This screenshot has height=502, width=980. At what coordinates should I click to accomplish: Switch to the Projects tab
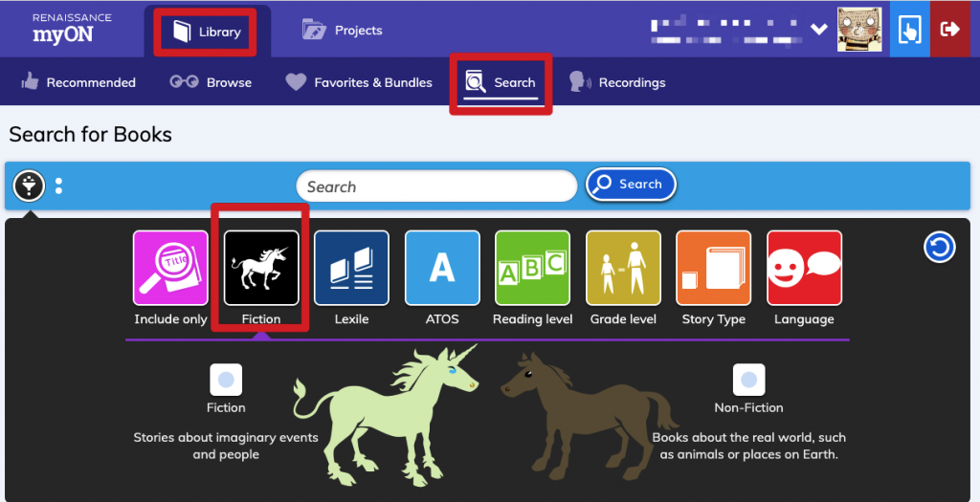342,30
